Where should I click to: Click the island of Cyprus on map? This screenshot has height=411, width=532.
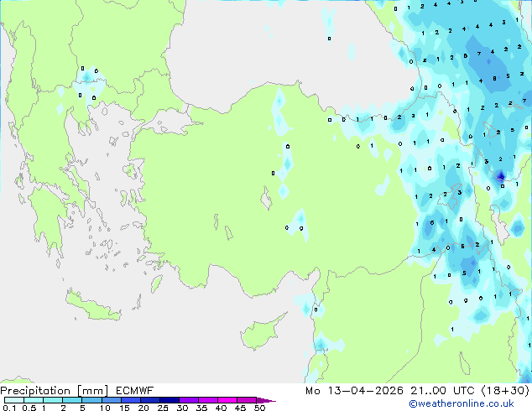pyautogui.click(x=259, y=334)
